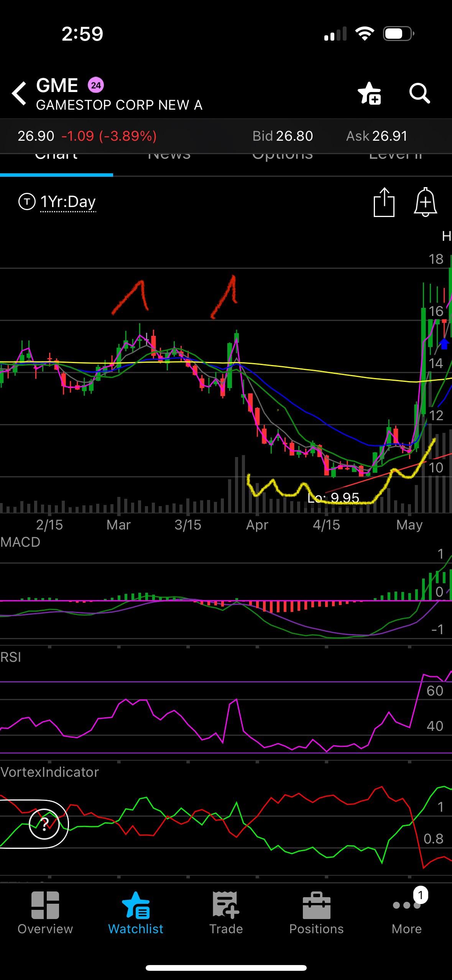Viewport: 452px width, 980px height.
Task: Open the Options tab
Action: tap(283, 158)
